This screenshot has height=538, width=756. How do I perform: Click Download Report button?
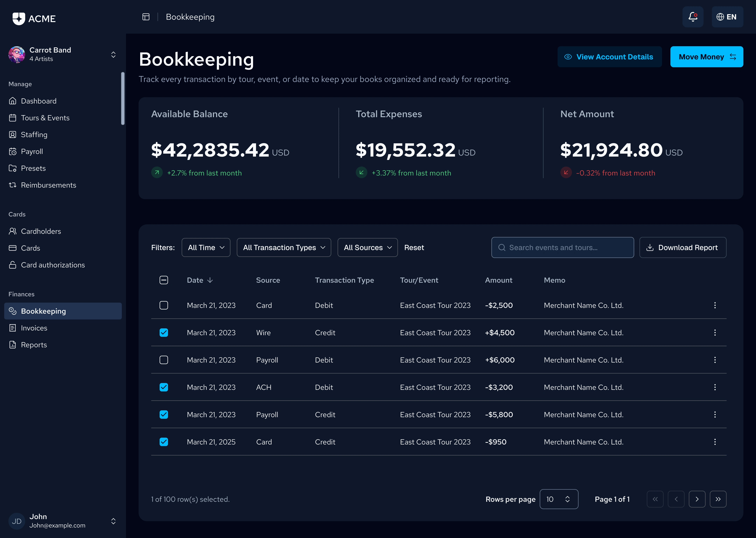tap(682, 247)
